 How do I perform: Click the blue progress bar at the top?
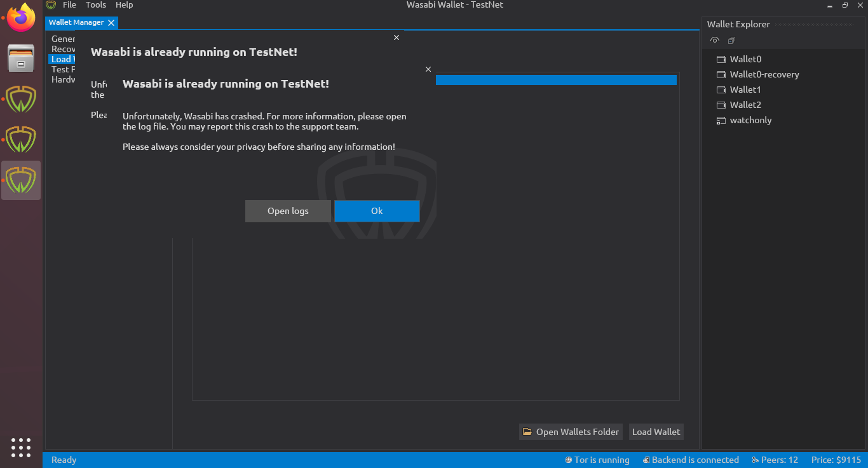tap(556, 79)
